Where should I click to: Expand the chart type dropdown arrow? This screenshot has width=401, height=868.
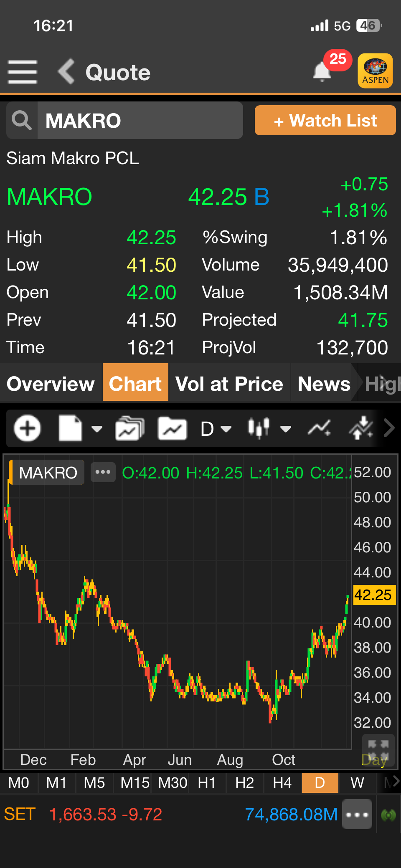pyautogui.click(x=286, y=429)
